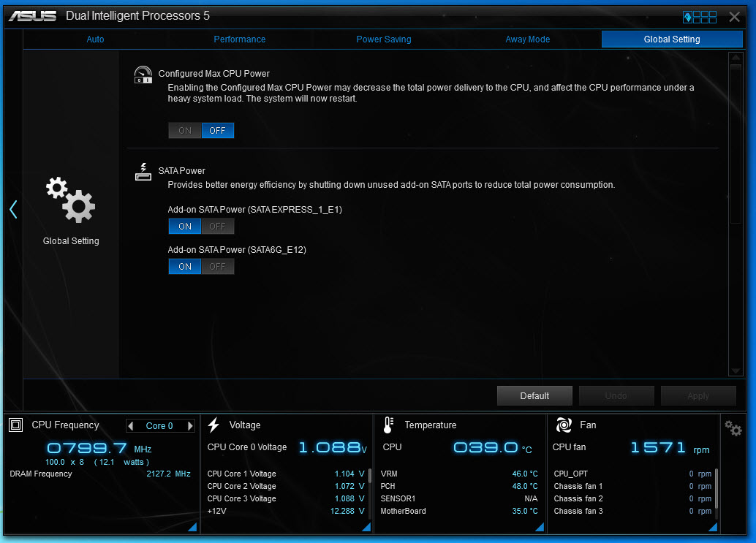
Task: Switch to the Away Mode tab
Action: click(527, 39)
